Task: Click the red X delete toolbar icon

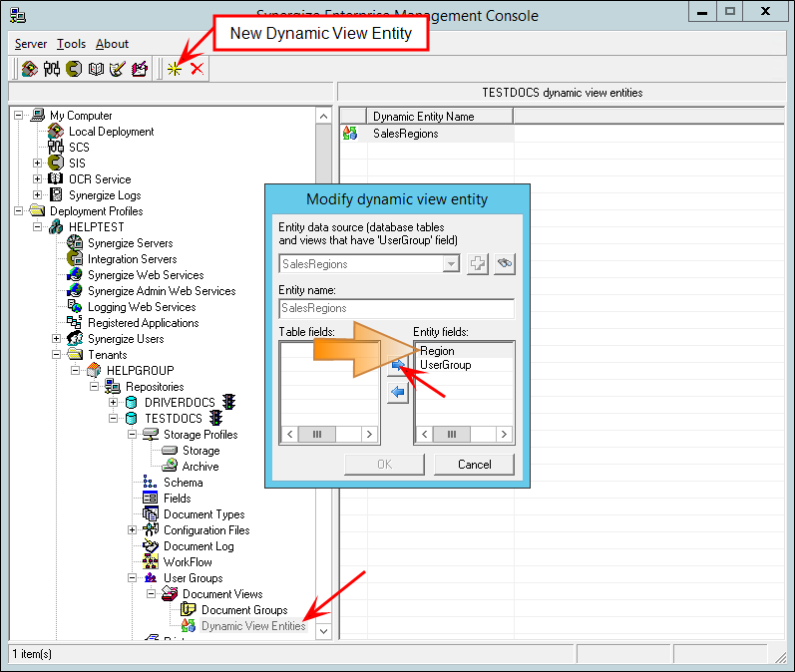Action: pyautogui.click(x=198, y=69)
